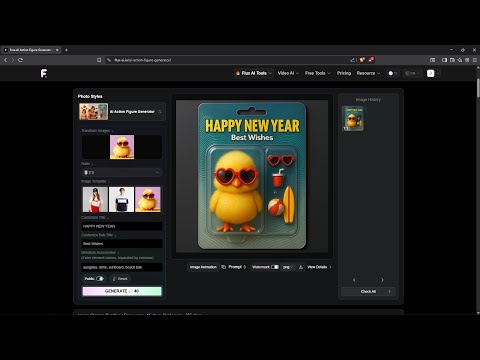The height and width of the screenshot is (360, 480).
Task: Click the bookmark icon beside address bar
Action: [99, 60]
